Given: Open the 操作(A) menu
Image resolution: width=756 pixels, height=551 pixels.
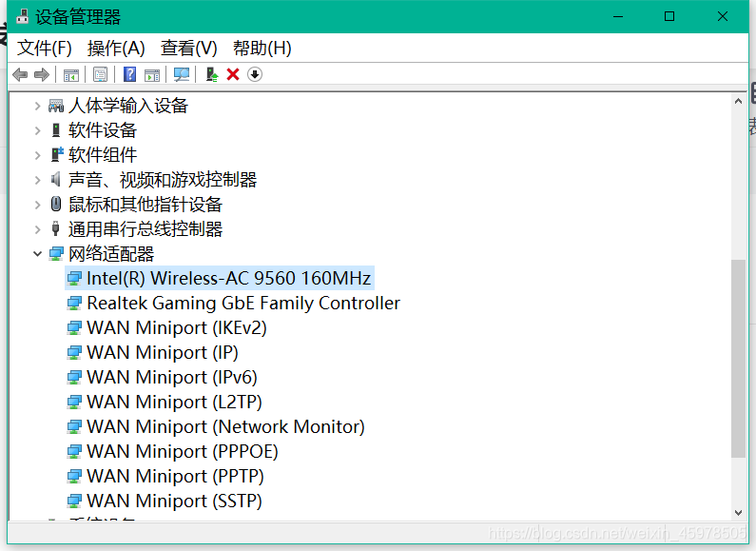Looking at the screenshot, I should pyautogui.click(x=116, y=49).
